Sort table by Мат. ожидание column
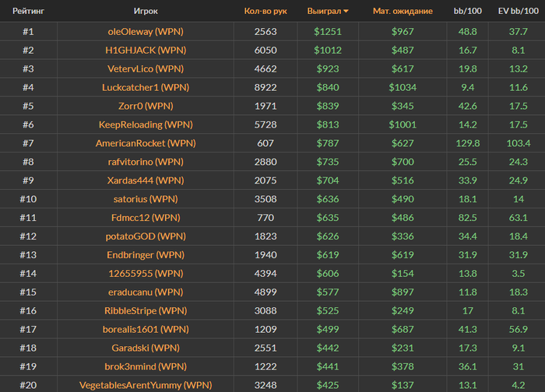Viewport: 545px width, 392px height. coord(403,11)
